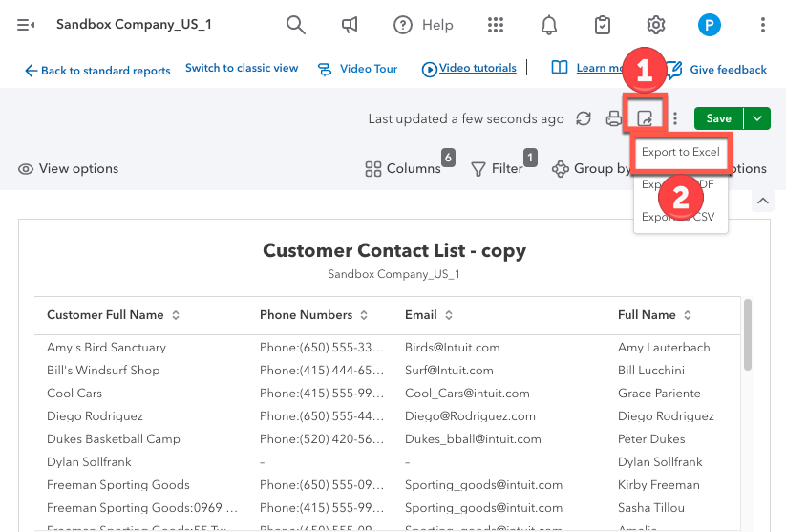This screenshot has width=786, height=532.
Task: Open the Filter options
Action: (x=498, y=169)
